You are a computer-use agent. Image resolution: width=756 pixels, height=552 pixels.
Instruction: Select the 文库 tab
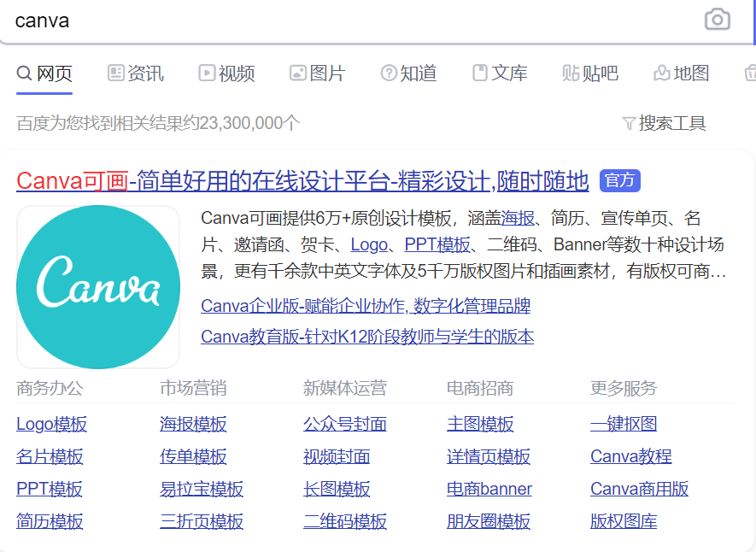coord(500,73)
